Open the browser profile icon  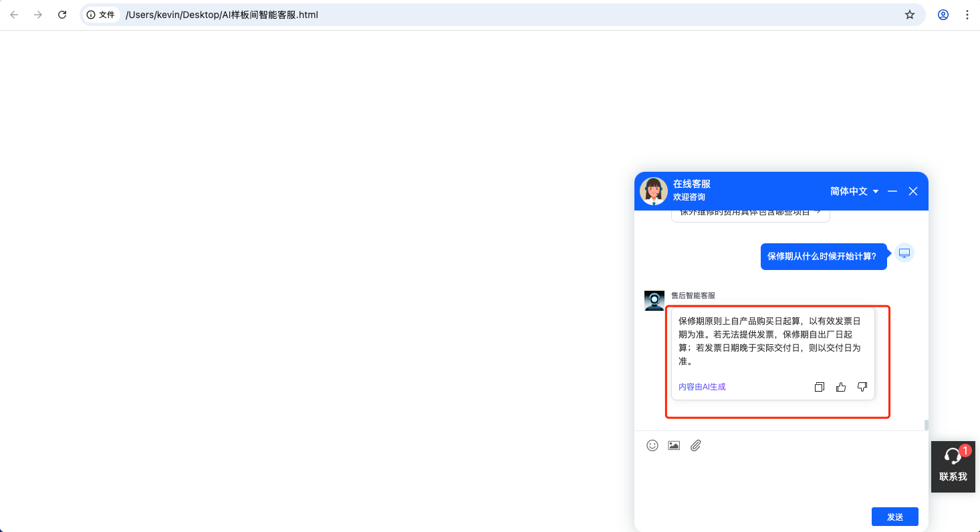(x=943, y=15)
